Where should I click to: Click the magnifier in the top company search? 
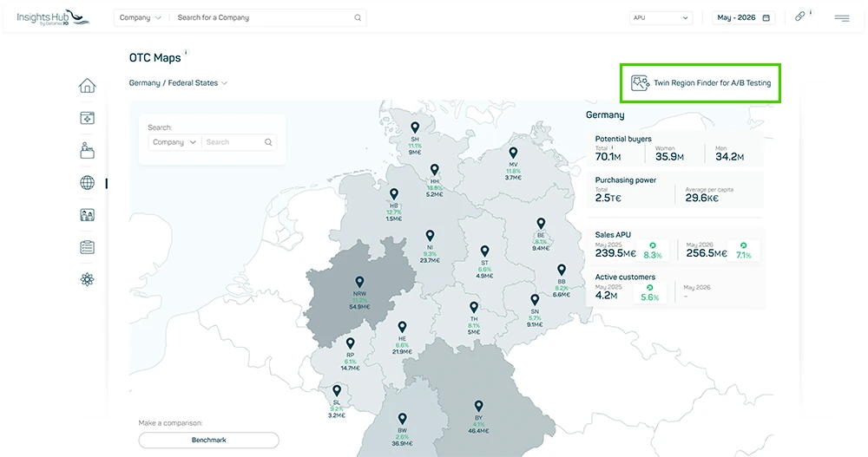358,17
